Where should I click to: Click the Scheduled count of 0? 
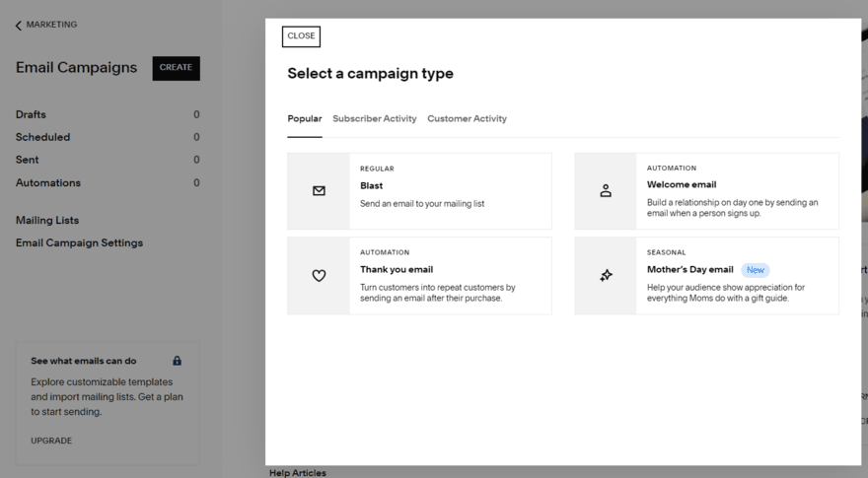click(x=196, y=137)
